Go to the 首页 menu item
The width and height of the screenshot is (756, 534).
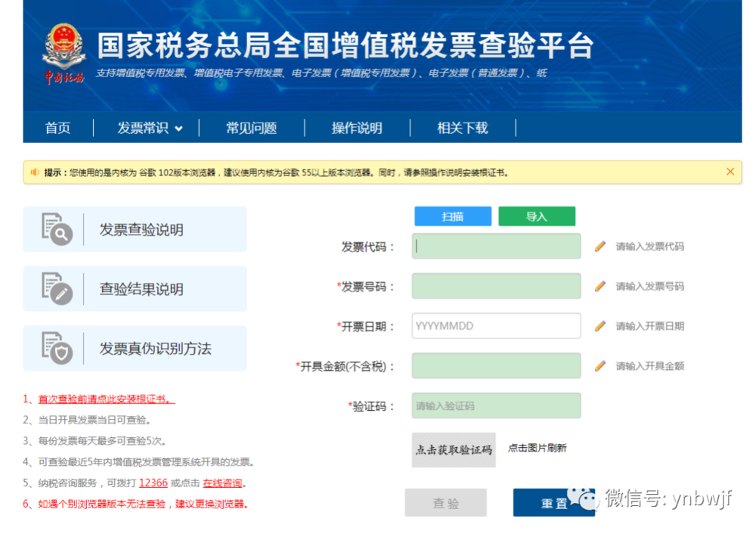[57, 128]
